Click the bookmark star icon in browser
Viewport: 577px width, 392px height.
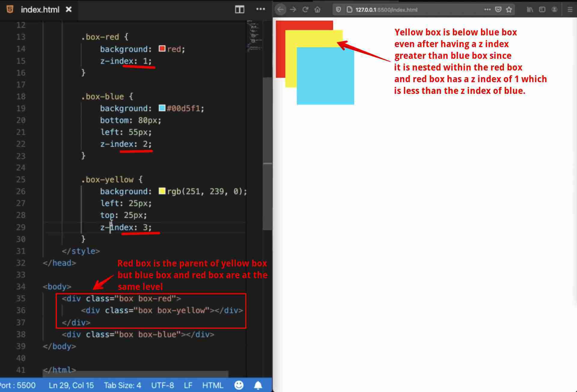pyautogui.click(x=509, y=10)
